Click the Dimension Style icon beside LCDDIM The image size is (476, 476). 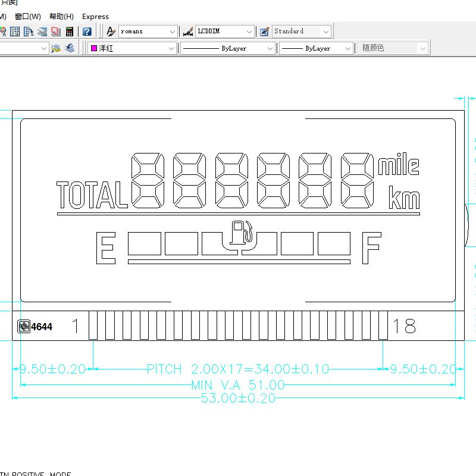coord(187,32)
